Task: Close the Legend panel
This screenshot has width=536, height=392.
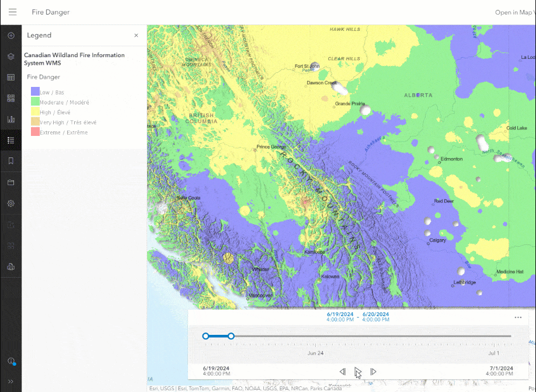Action: point(135,35)
